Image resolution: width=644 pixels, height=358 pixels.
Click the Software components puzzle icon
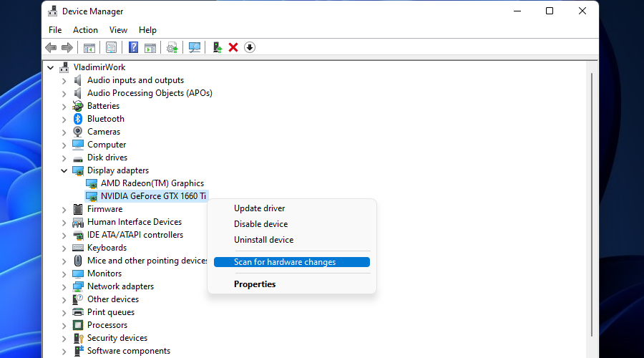coord(77,351)
